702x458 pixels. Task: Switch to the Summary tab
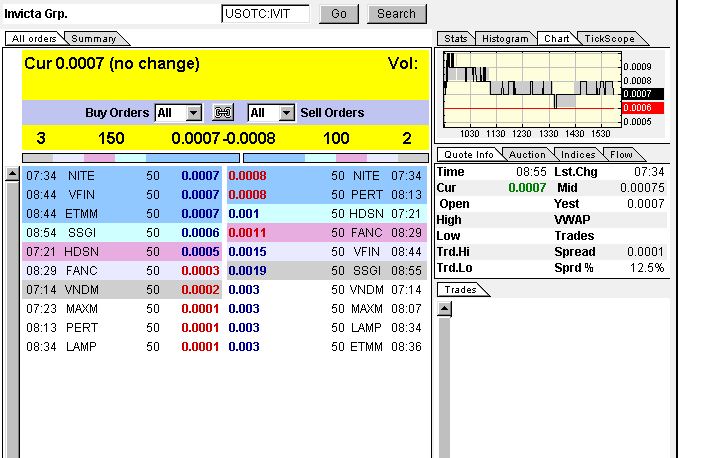[x=93, y=39]
